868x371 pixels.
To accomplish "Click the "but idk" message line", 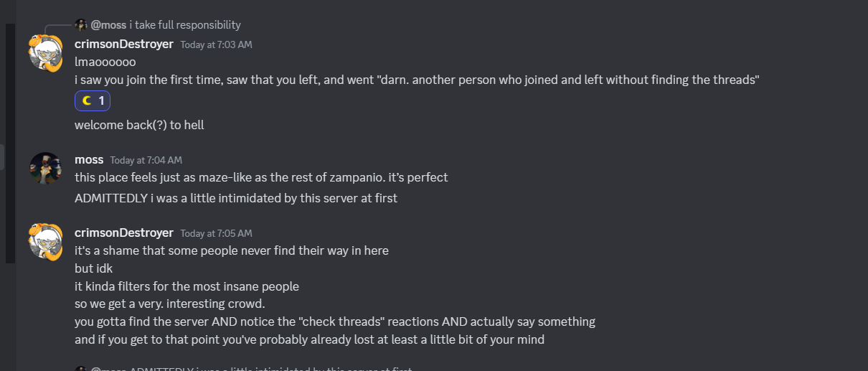I will coord(93,268).
